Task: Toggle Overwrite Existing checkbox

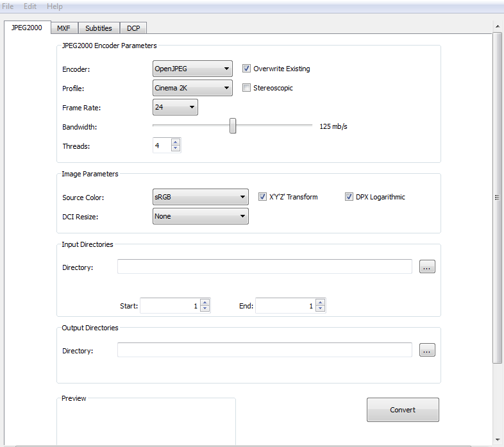Action: coord(247,69)
